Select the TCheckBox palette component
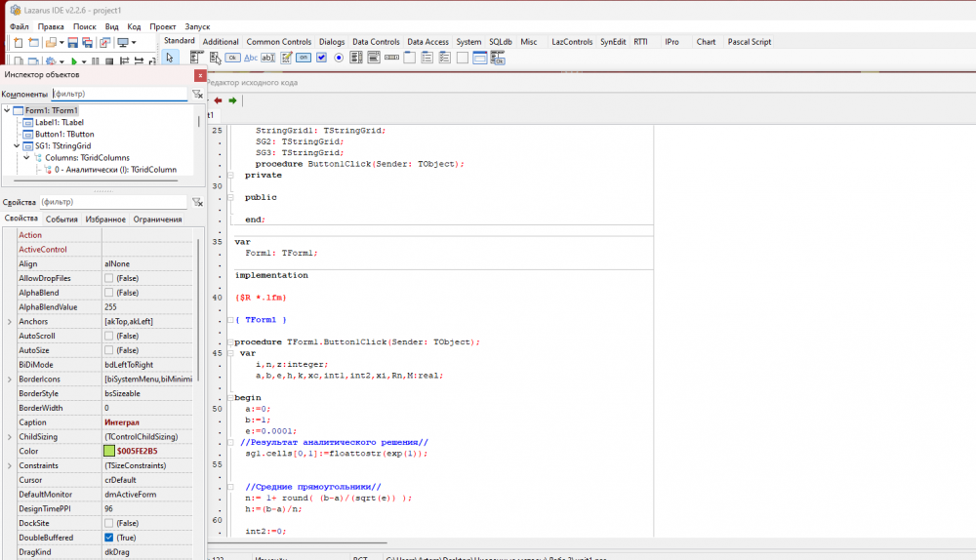The height and width of the screenshot is (560, 976). (321, 58)
